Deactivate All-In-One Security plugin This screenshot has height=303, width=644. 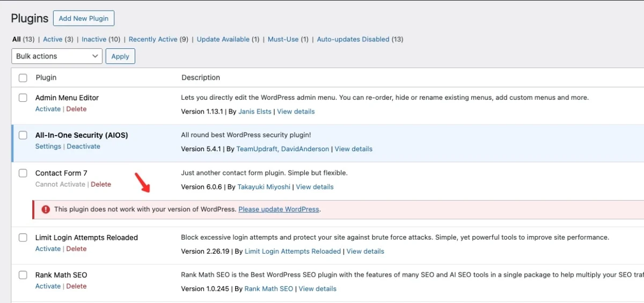point(83,146)
